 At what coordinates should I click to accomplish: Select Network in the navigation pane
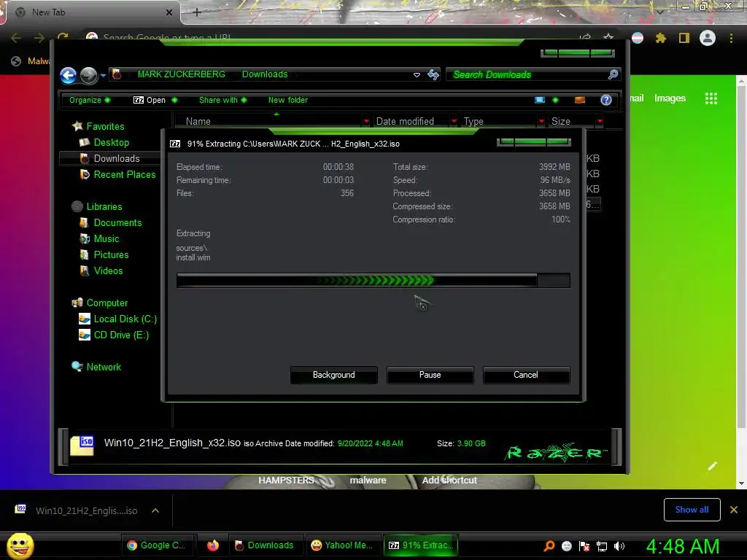pos(96,367)
